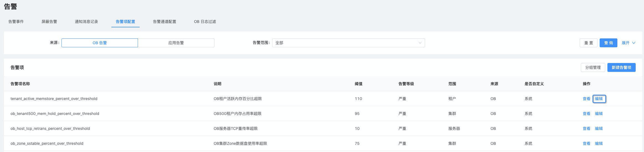Open the 告警通道配置 tab

(x=165, y=22)
